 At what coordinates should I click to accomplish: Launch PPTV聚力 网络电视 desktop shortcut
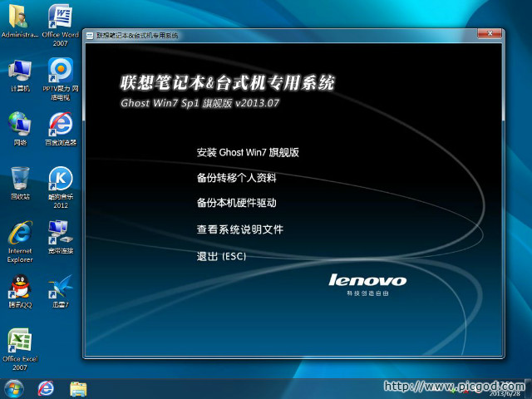(61, 79)
